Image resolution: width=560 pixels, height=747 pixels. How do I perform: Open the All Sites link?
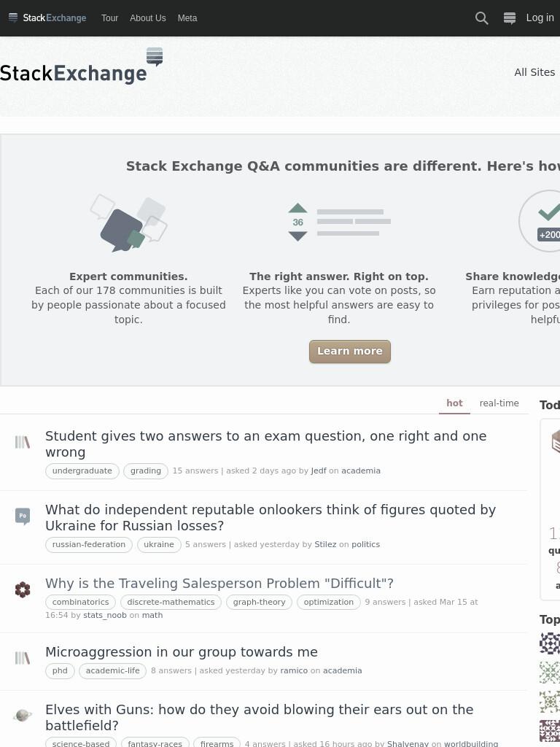pos(534,72)
